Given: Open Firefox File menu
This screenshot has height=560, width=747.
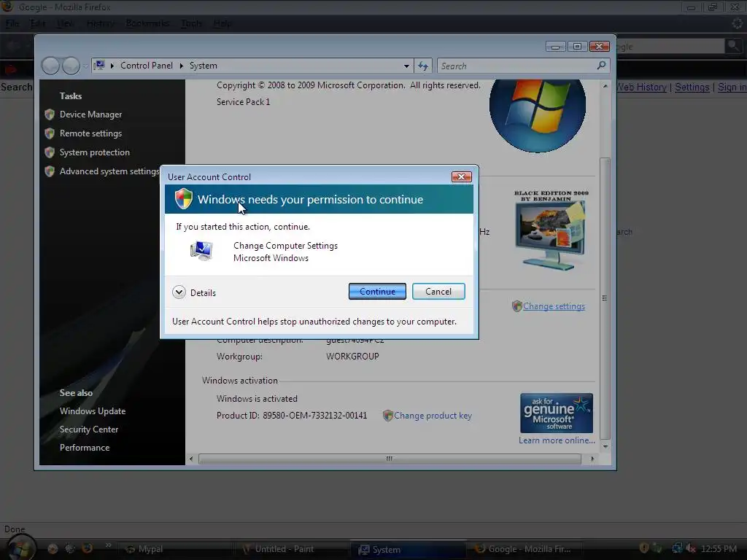Looking at the screenshot, I should 12,23.
